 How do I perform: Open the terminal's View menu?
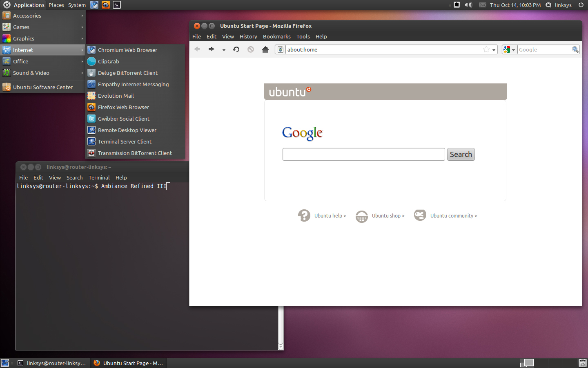point(55,177)
